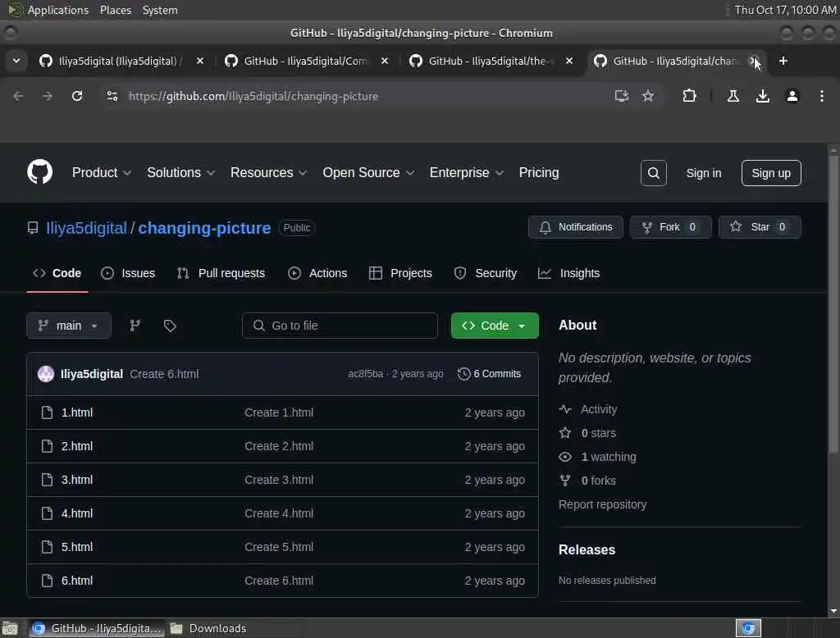The image size is (840, 638).
Task: Open the GitHub search magnifier button
Action: [653, 173]
